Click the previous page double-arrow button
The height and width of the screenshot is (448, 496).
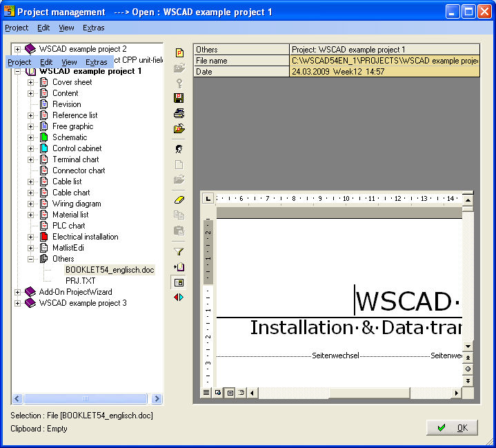click(x=468, y=358)
